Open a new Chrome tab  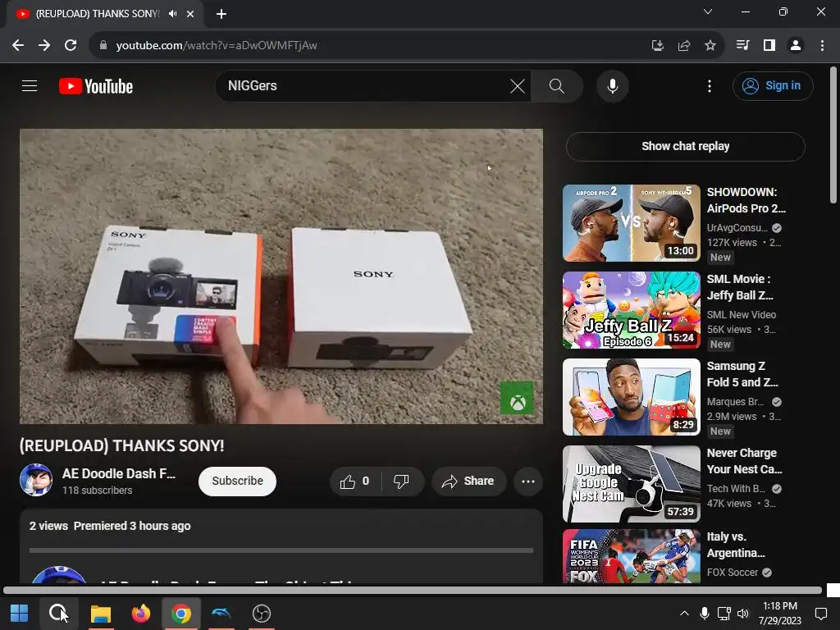coord(221,14)
